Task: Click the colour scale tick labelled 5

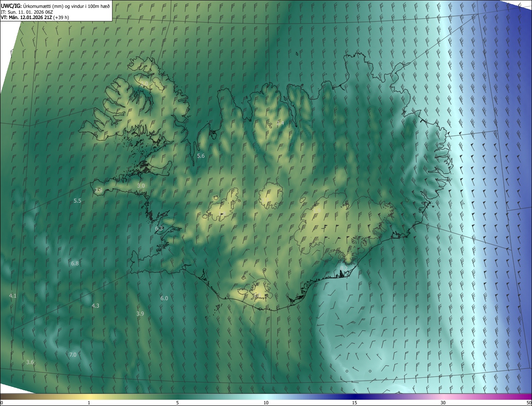Action: click(177, 403)
